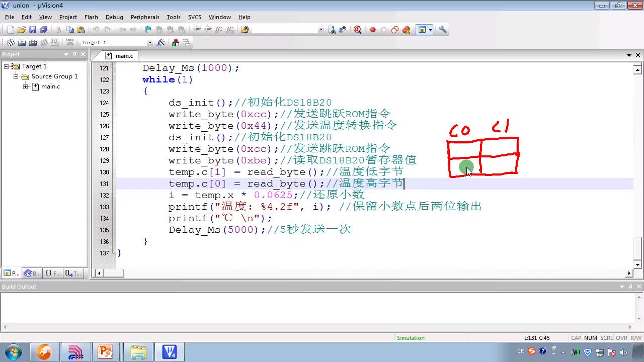The image size is (644, 362).
Task: Open the Flash menu
Action: pos(91,17)
